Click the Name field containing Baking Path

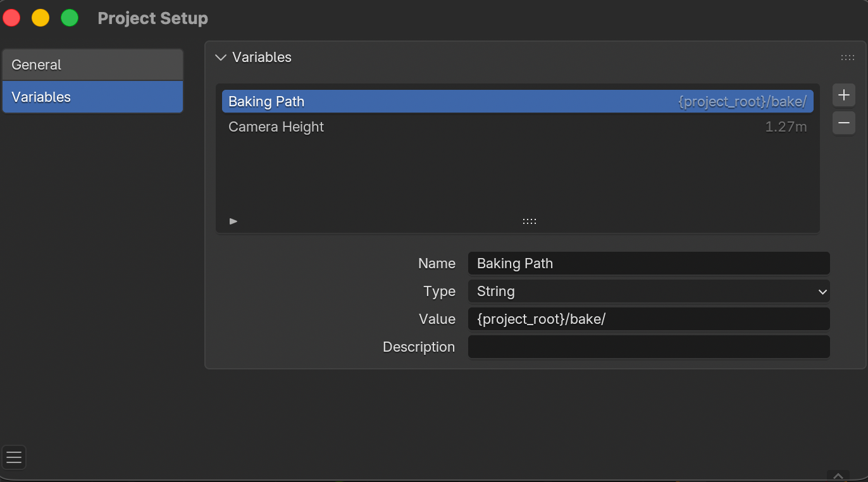pos(648,264)
